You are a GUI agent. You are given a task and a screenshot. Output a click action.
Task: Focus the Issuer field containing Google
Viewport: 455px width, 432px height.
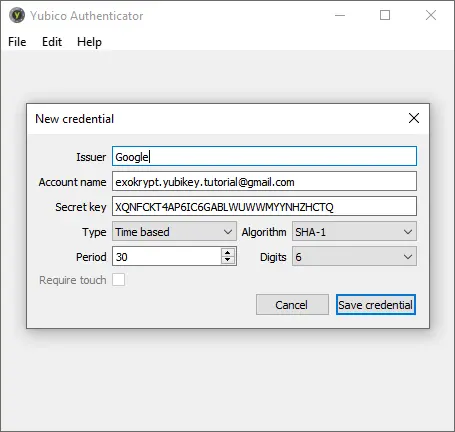click(x=264, y=156)
